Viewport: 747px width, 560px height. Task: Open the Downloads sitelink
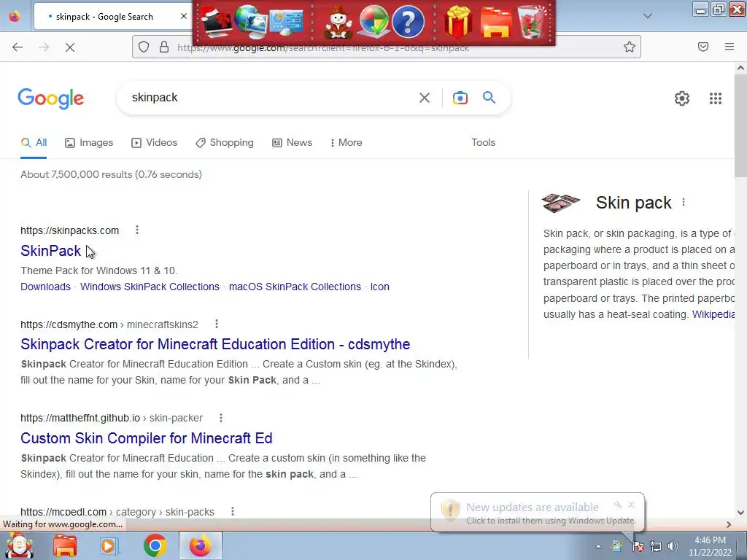coord(45,287)
